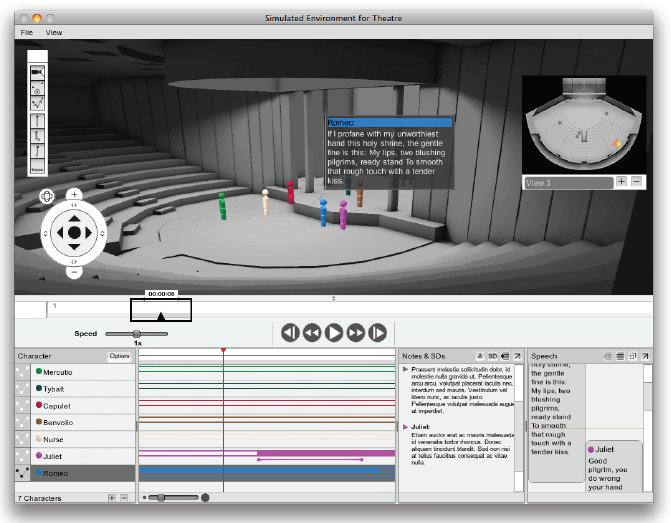Click the Options button in Character panel
Viewport: 671px width, 523px height.
click(x=119, y=356)
